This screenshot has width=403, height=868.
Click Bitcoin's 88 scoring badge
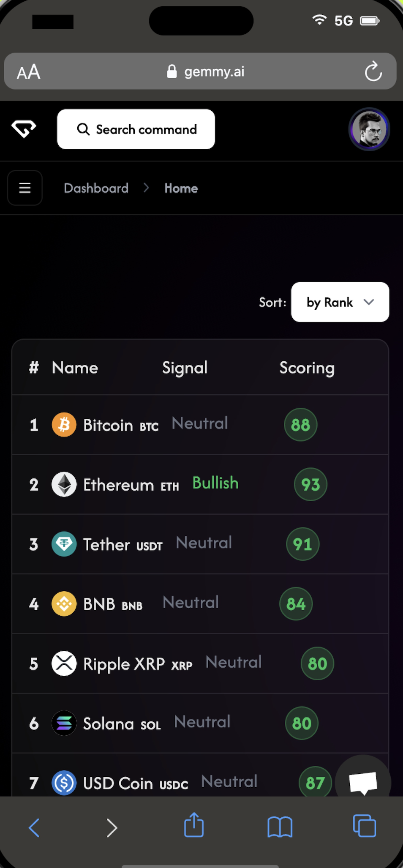(x=300, y=425)
